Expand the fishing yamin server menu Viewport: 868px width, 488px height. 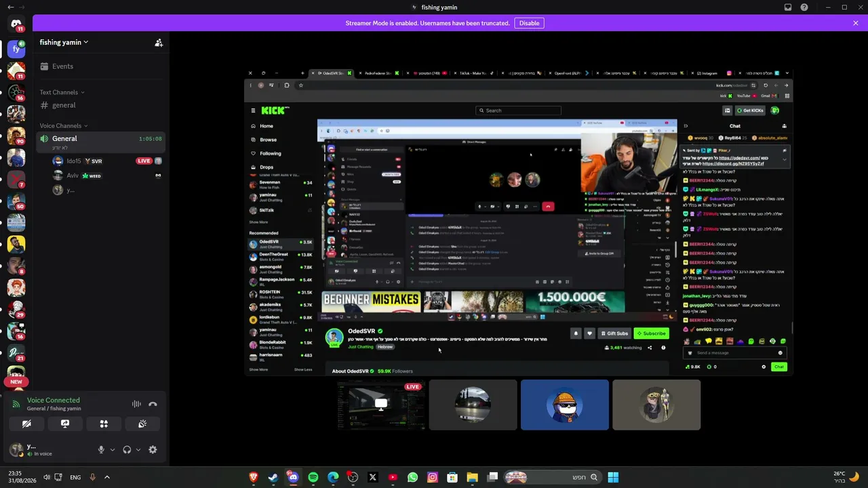[64, 42]
